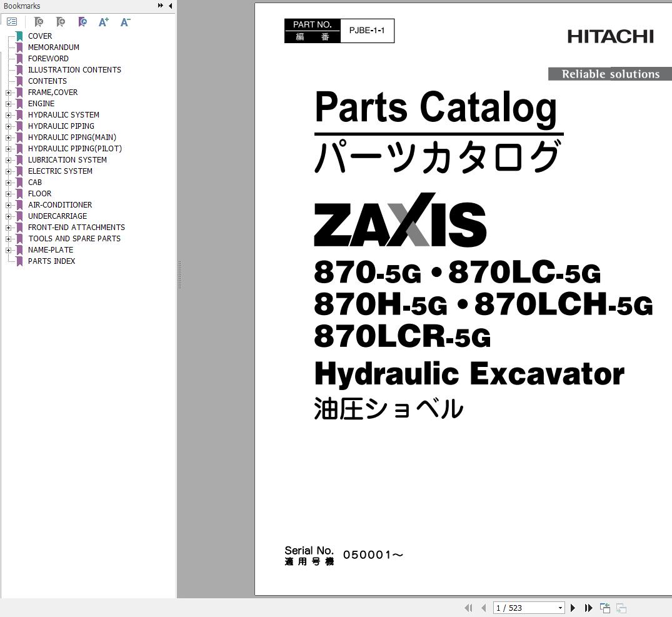Click the bookmark destination icon

pyautogui.click(x=83, y=21)
